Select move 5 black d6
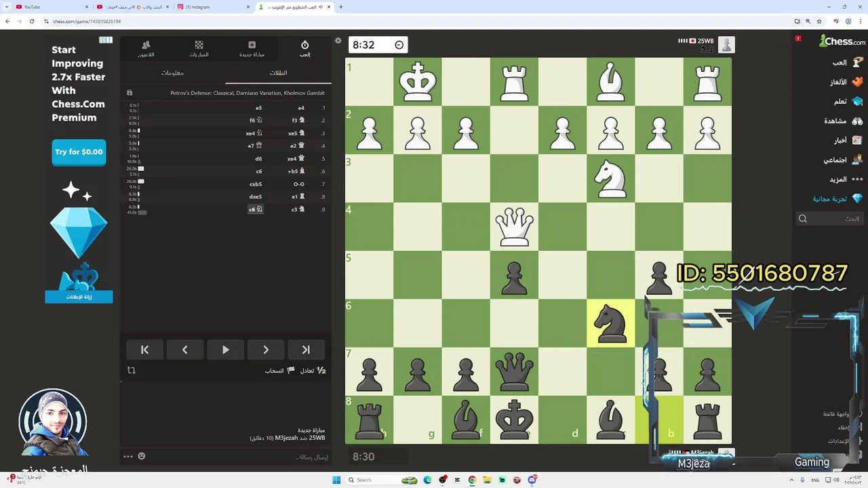This screenshot has width=868, height=488. (x=258, y=159)
